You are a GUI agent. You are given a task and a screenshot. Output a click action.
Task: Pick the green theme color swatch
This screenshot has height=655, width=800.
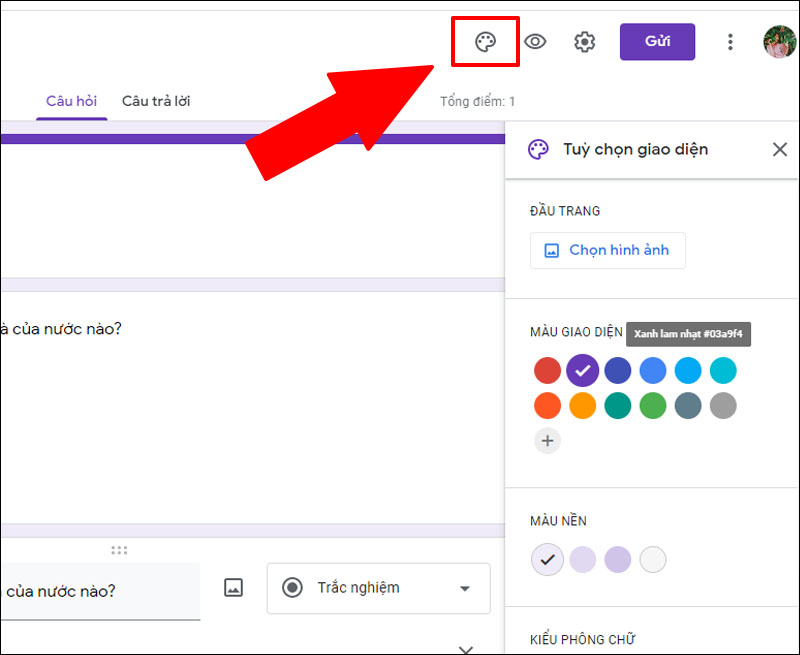coord(653,406)
